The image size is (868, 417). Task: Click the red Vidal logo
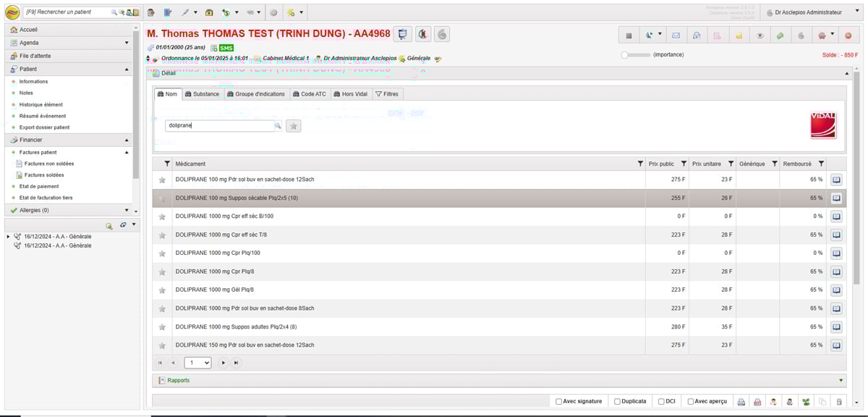pyautogui.click(x=823, y=125)
